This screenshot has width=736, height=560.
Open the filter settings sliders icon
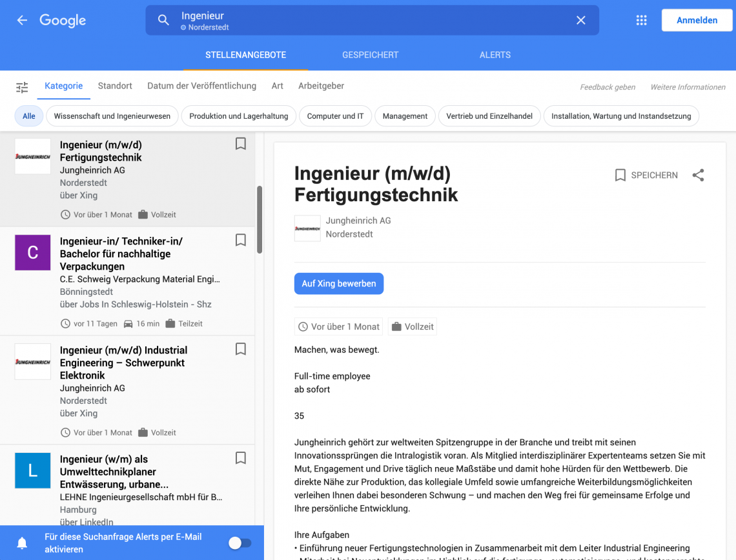click(22, 87)
